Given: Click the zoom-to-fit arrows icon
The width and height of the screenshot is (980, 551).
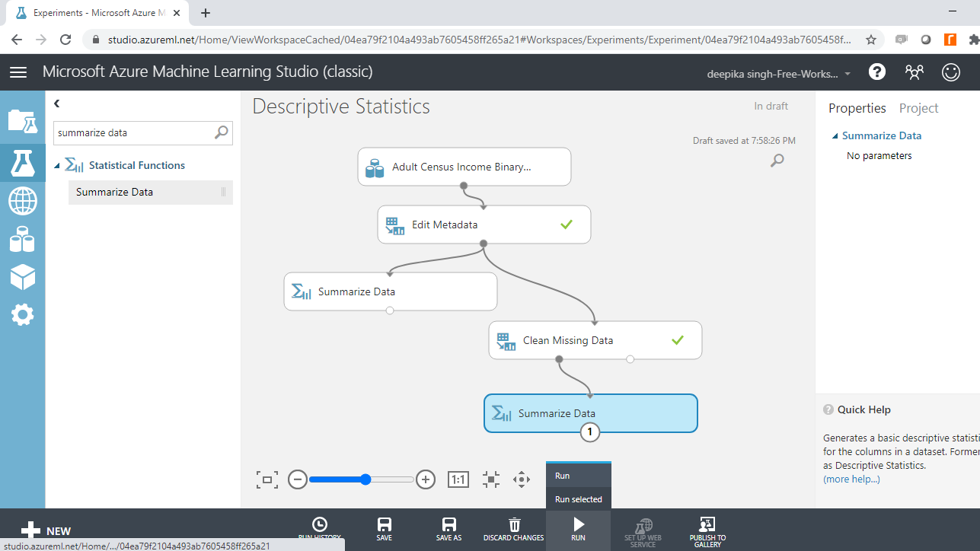Looking at the screenshot, I should pyautogui.click(x=491, y=479).
